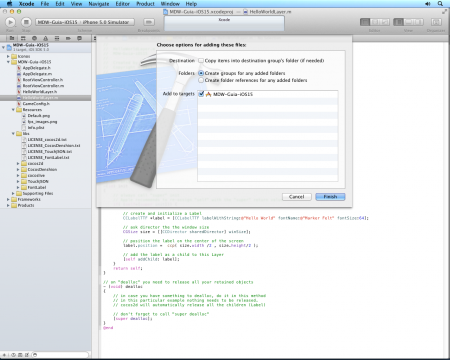Collapse the Resources group
This screenshot has width=450, height=360.
13,110
